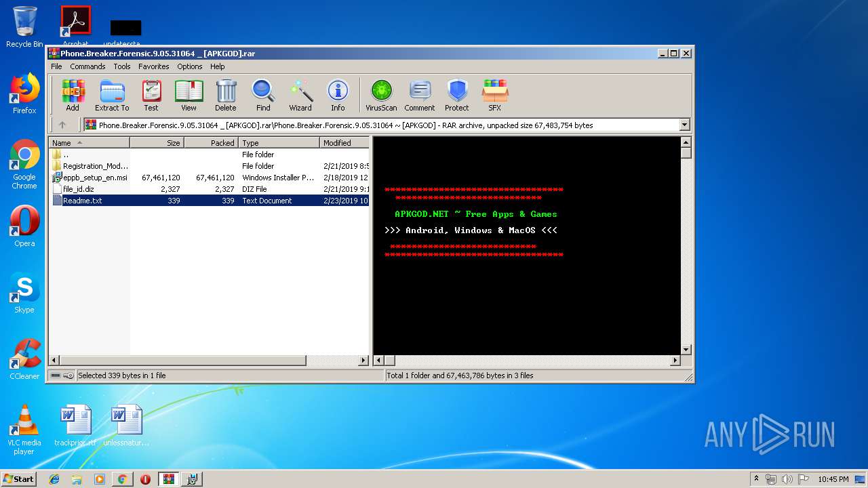The width and height of the screenshot is (868, 488).
Task: Click the Opera taskbar icon
Action: coord(145,479)
